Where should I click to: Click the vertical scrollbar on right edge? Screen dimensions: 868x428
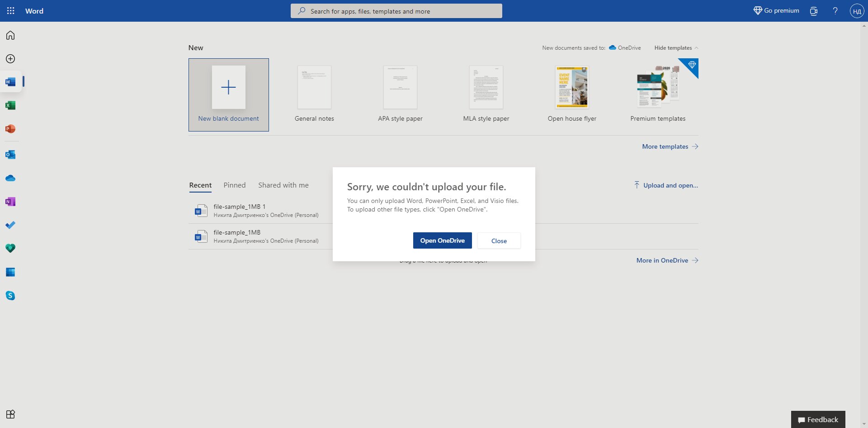click(x=864, y=225)
